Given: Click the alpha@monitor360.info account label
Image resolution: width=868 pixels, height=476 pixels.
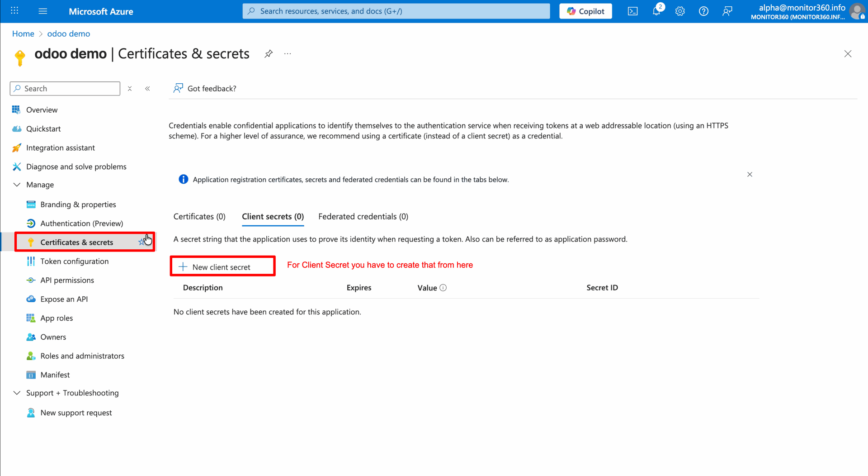Looking at the screenshot, I should pyautogui.click(x=802, y=8).
